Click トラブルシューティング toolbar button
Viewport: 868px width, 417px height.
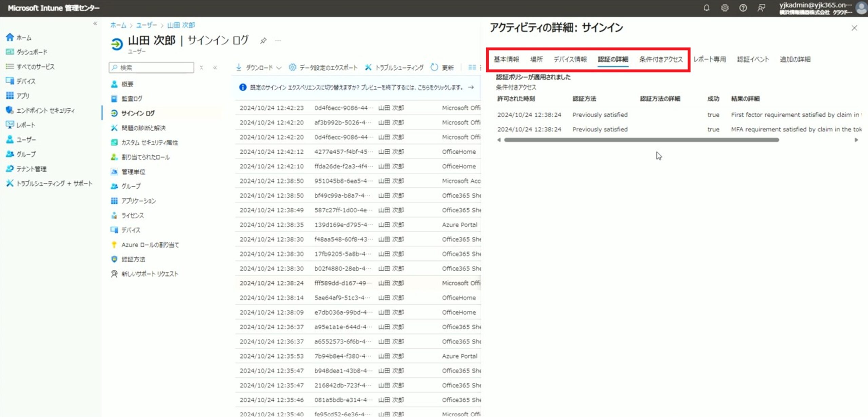[x=394, y=68]
